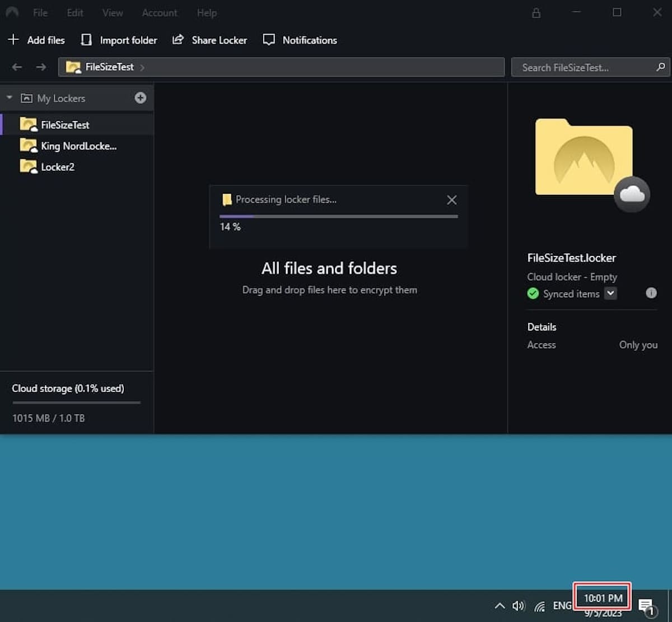Add new locker with plus icon

click(x=141, y=98)
